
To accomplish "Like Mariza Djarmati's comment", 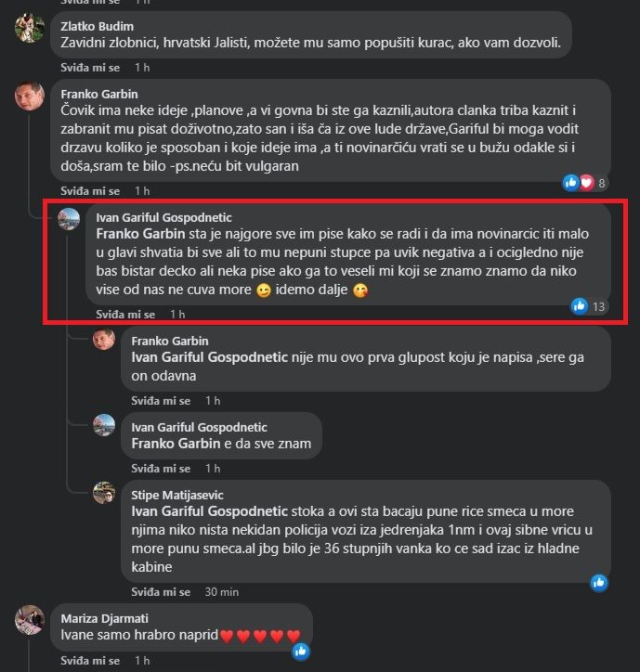I will point(90,661).
